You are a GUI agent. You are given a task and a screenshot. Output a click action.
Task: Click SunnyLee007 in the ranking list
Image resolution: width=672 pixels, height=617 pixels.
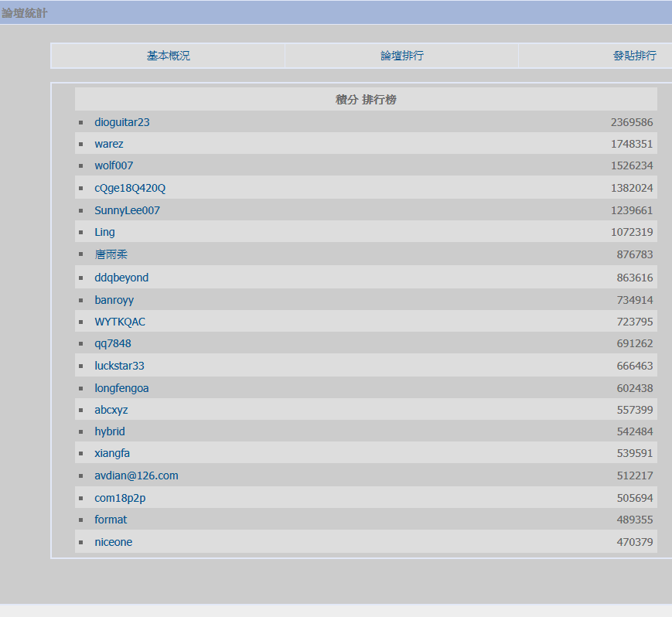(128, 210)
